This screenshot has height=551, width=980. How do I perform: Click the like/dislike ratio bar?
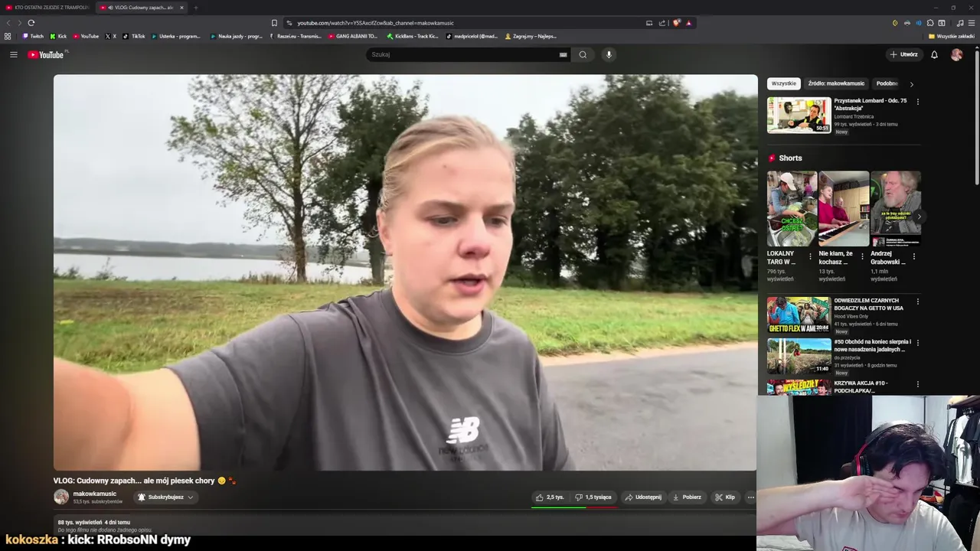tap(574, 507)
